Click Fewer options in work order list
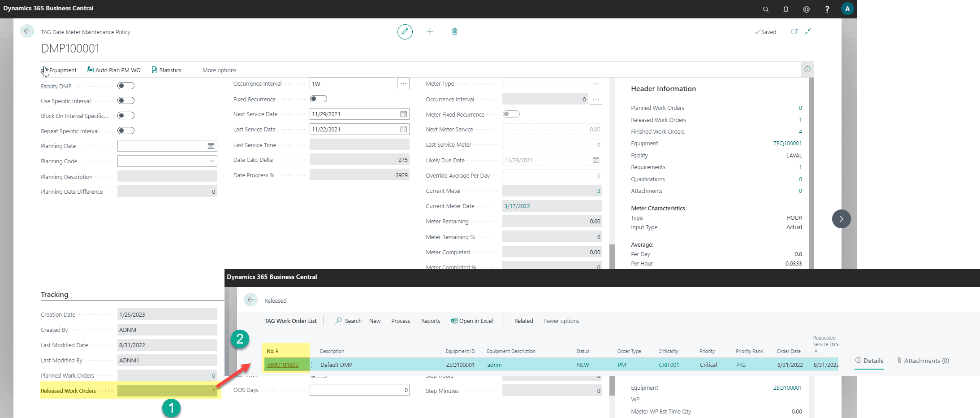The height and width of the screenshot is (418, 980). 561,321
